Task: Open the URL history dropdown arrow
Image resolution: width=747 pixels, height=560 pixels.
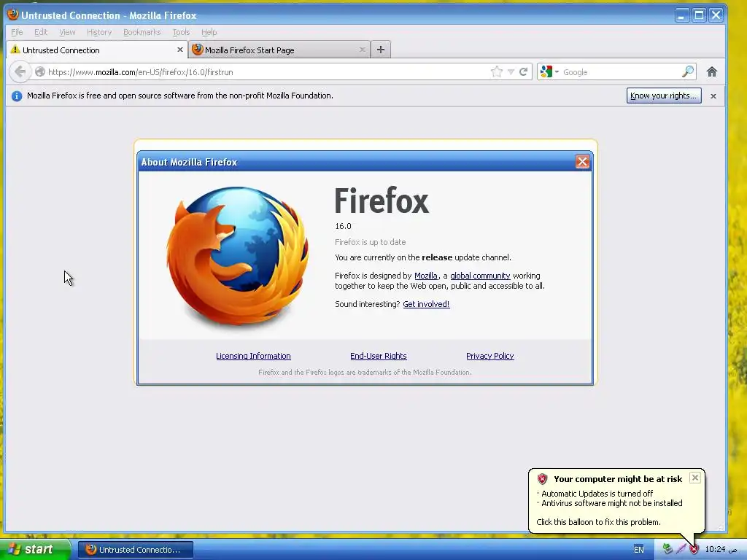Action: (511, 72)
